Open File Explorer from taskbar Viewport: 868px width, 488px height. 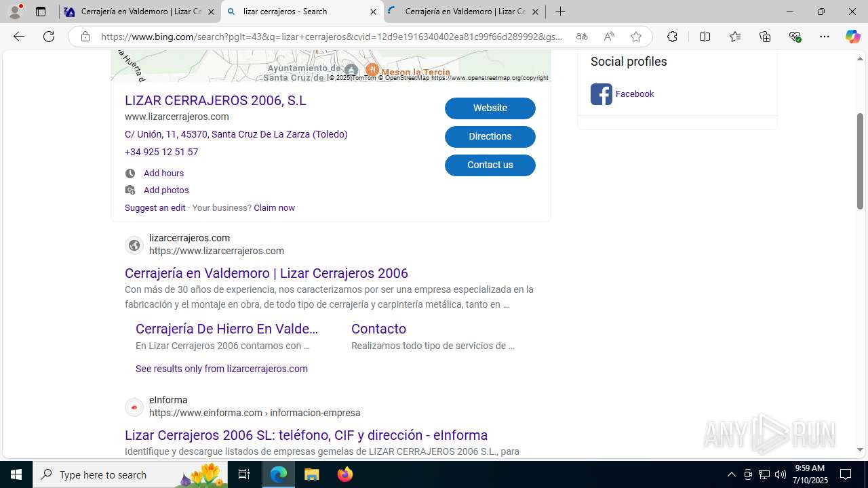312,474
